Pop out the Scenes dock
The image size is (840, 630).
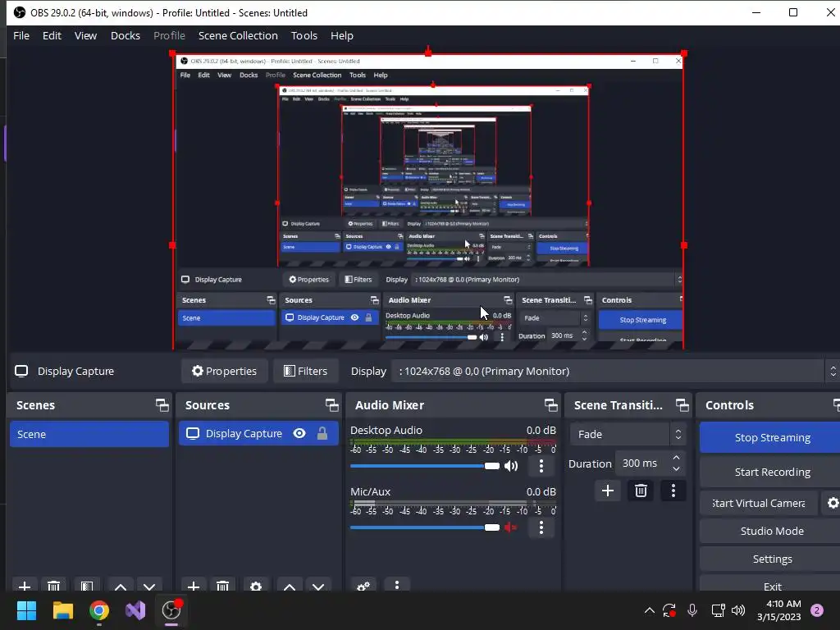pos(162,405)
